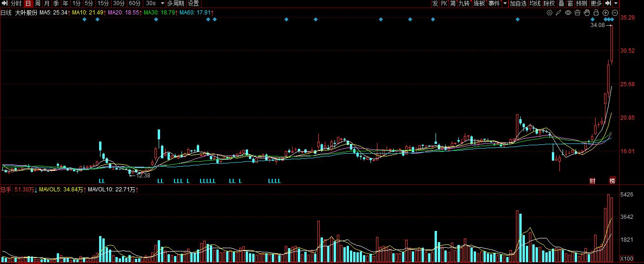Select the 30s period option
This screenshot has height=264, width=644.
tap(151, 3)
